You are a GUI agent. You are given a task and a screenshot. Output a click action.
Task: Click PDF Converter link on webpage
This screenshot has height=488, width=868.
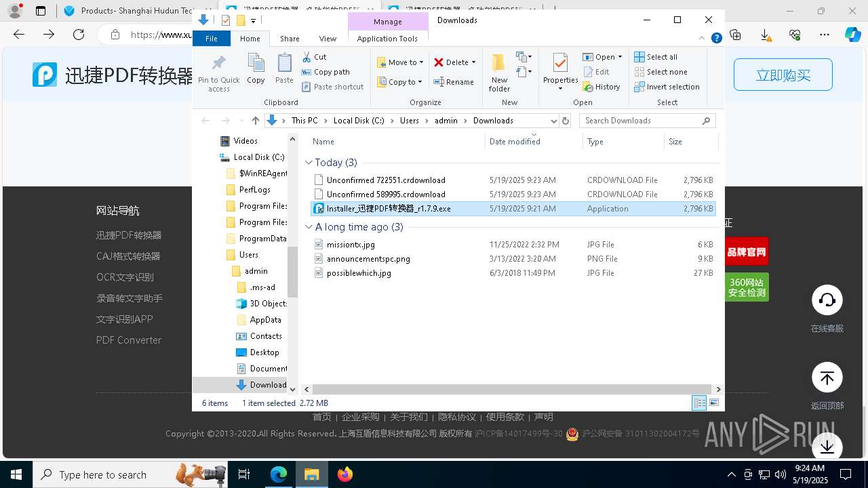(x=129, y=340)
